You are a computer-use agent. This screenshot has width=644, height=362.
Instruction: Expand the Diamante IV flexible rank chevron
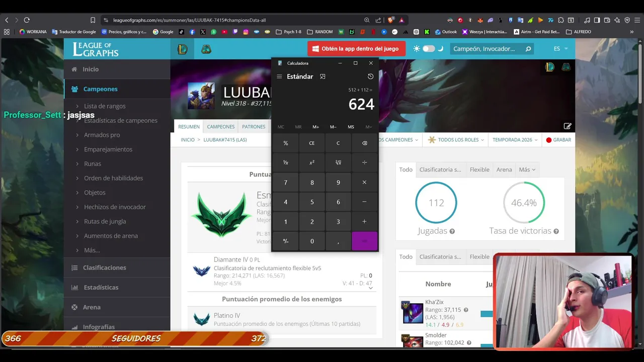click(x=370, y=288)
